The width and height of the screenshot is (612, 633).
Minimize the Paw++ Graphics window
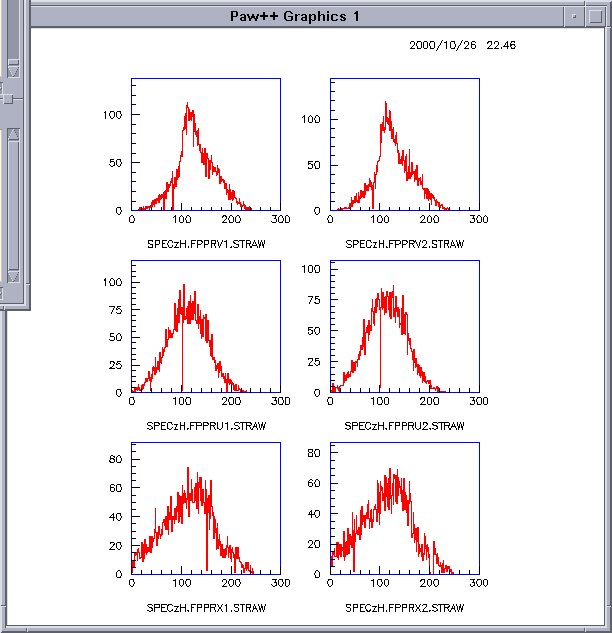coord(572,16)
